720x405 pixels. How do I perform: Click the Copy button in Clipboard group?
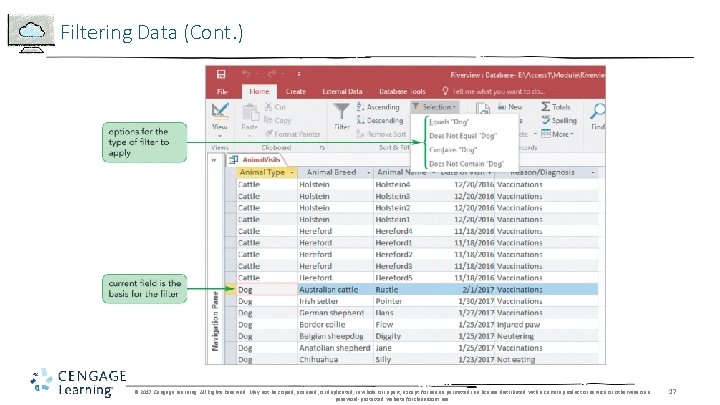(x=277, y=120)
